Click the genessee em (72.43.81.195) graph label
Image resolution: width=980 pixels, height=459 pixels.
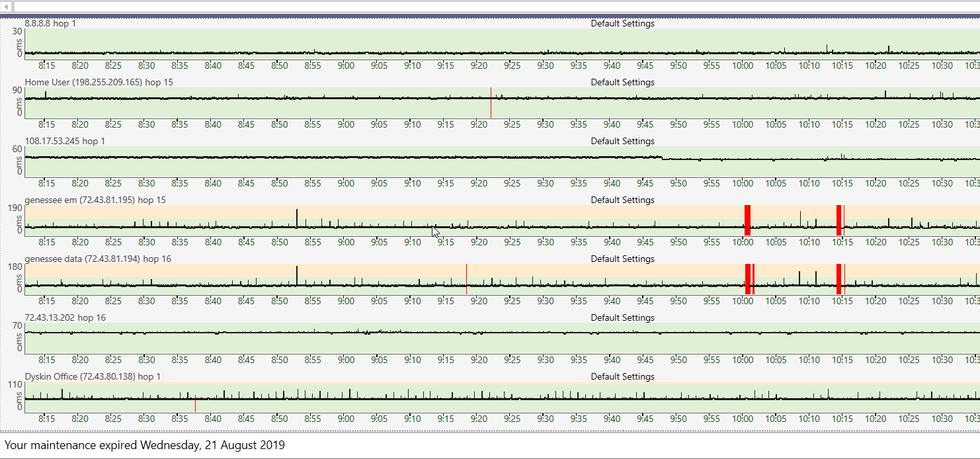pos(95,200)
